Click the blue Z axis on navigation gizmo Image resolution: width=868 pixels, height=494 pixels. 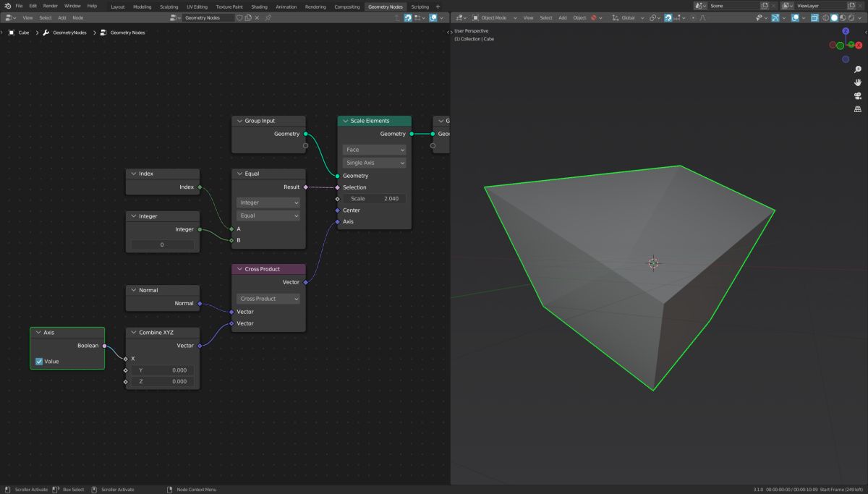(846, 31)
